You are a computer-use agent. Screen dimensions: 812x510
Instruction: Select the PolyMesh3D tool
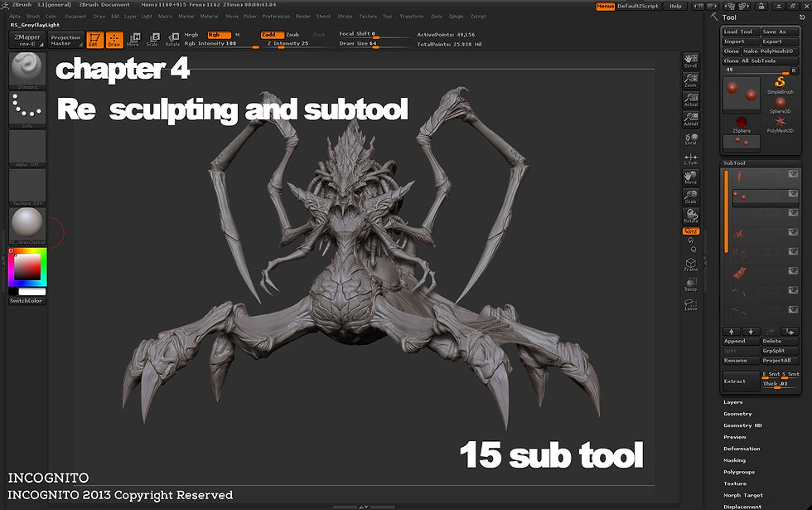click(x=780, y=124)
